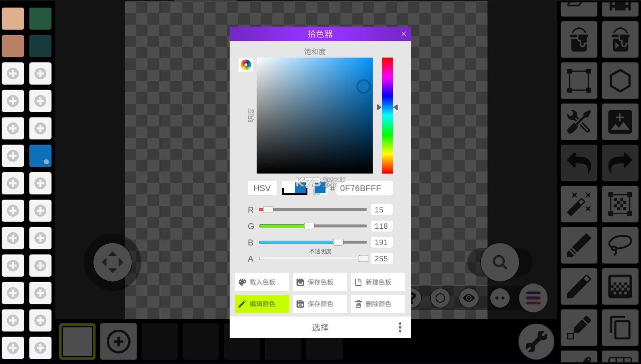641x364 pixels.
Task: Click the B value field 191
Action: [x=382, y=242]
